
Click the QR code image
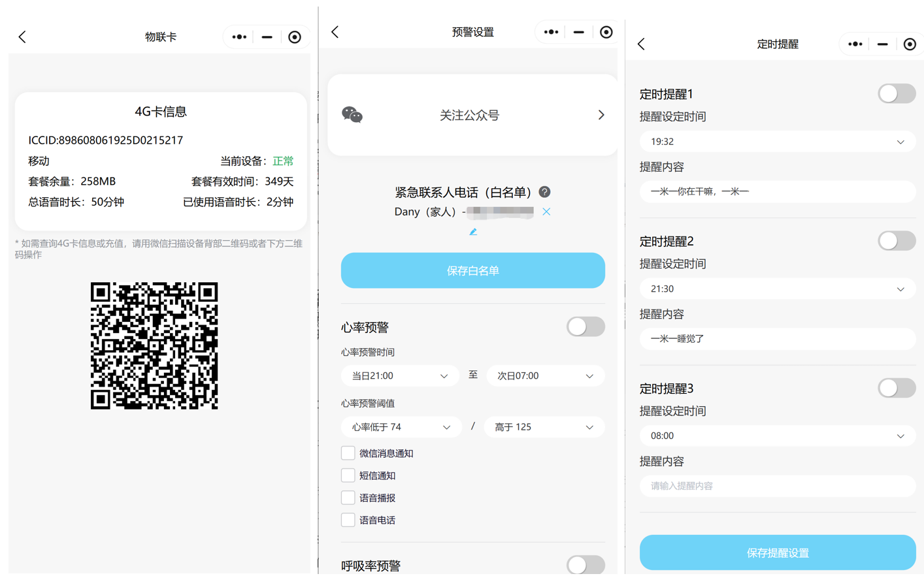pos(154,346)
